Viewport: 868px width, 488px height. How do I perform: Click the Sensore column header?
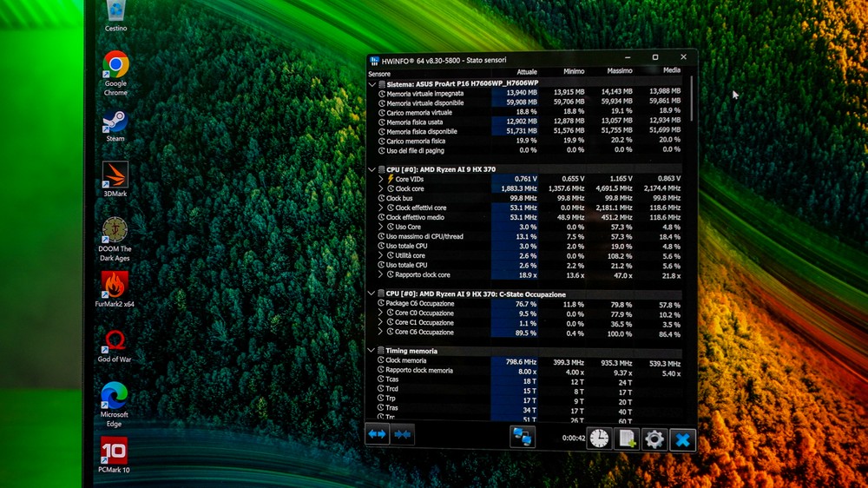379,74
